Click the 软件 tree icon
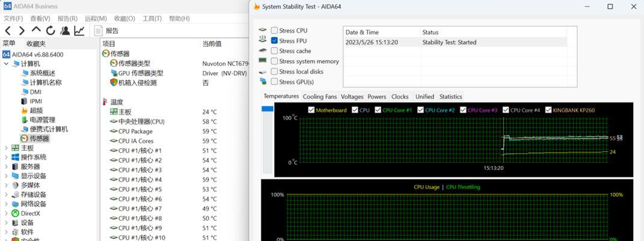The height and width of the screenshot is (241, 644). click(15, 233)
